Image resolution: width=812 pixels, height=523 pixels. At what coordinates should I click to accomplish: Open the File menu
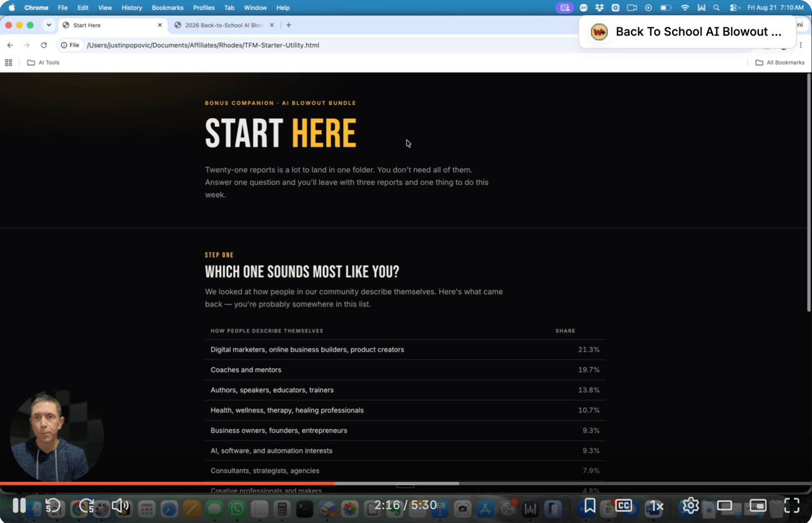point(62,7)
